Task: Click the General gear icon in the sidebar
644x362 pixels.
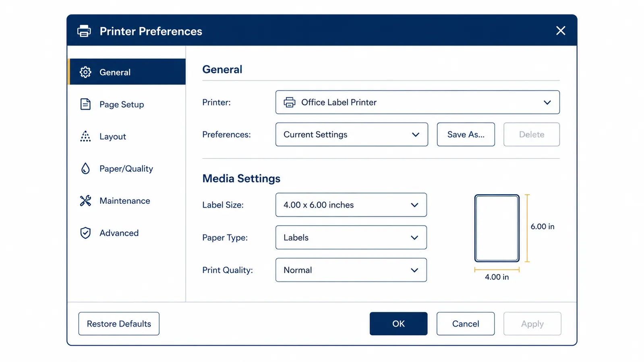Action: tap(85, 72)
